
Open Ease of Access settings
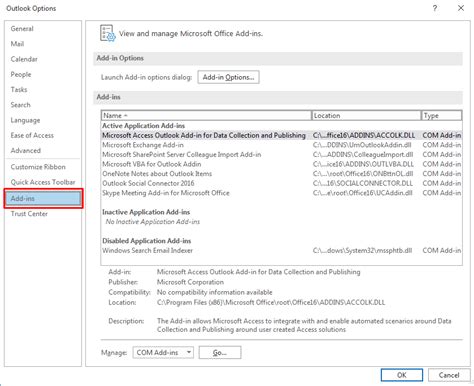[32, 135]
